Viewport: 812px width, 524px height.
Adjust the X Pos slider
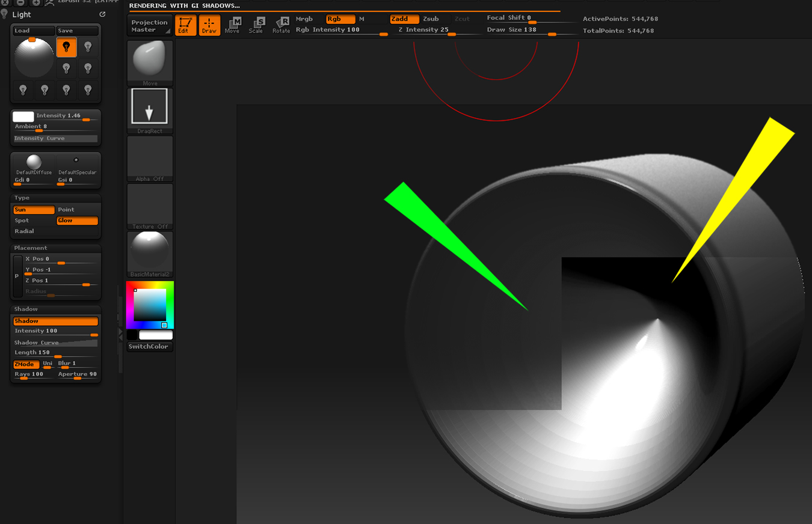click(x=61, y=260)
